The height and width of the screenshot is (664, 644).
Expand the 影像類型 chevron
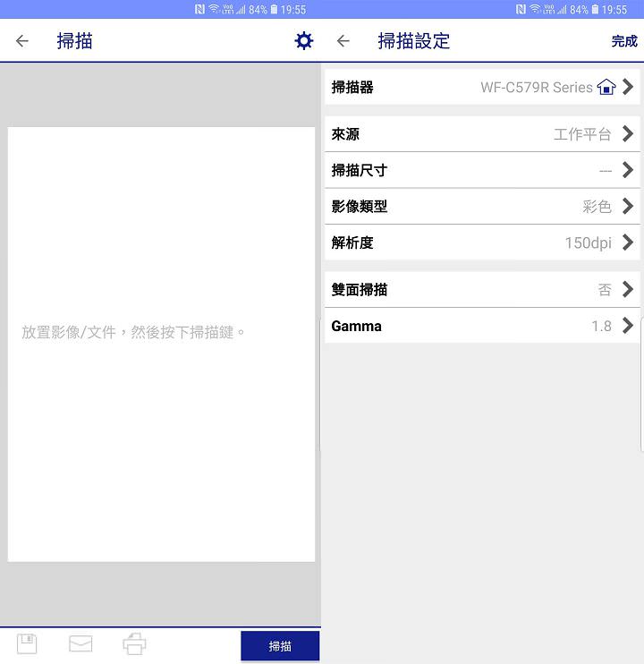(628, 206)
